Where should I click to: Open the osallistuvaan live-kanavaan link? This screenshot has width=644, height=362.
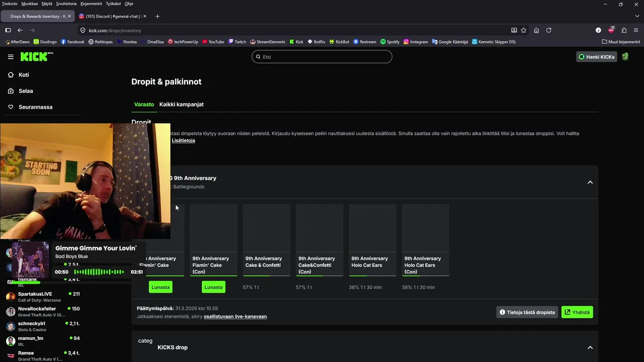click(x=235, y=316)
